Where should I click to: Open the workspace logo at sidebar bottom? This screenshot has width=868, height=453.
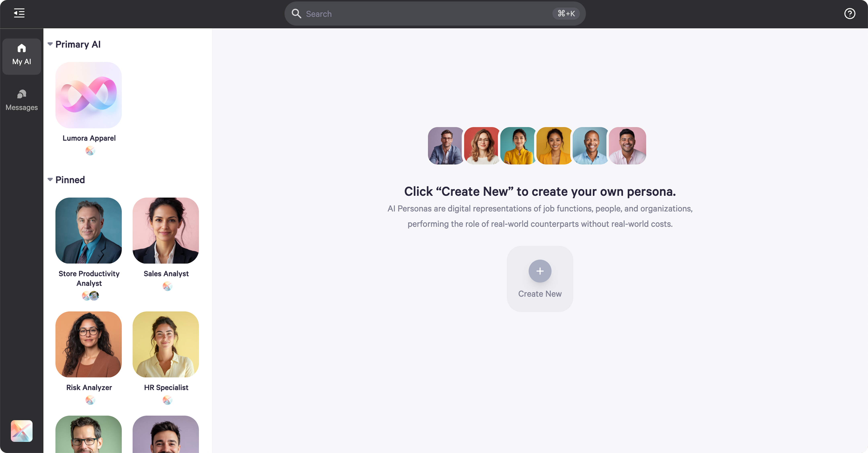pyautogui.click(x=21, y=431)
